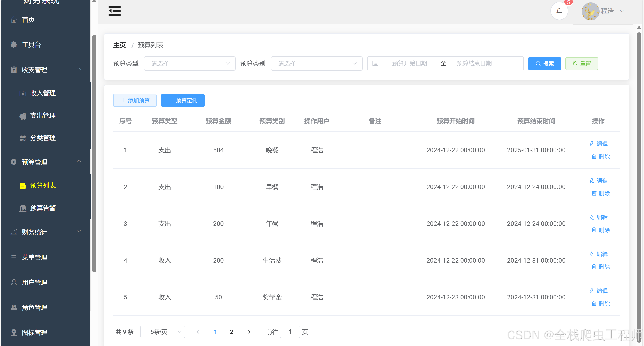644x346 pixels.
Task: Open 工具台 via its gear icon
Action: 14,45
